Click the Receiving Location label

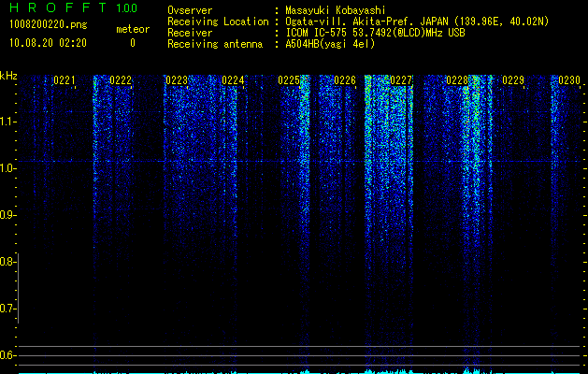pos(218,22)
